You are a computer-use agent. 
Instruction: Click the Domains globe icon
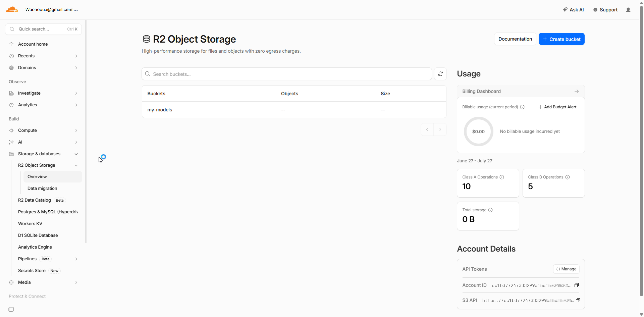click(x=11, y=68)
